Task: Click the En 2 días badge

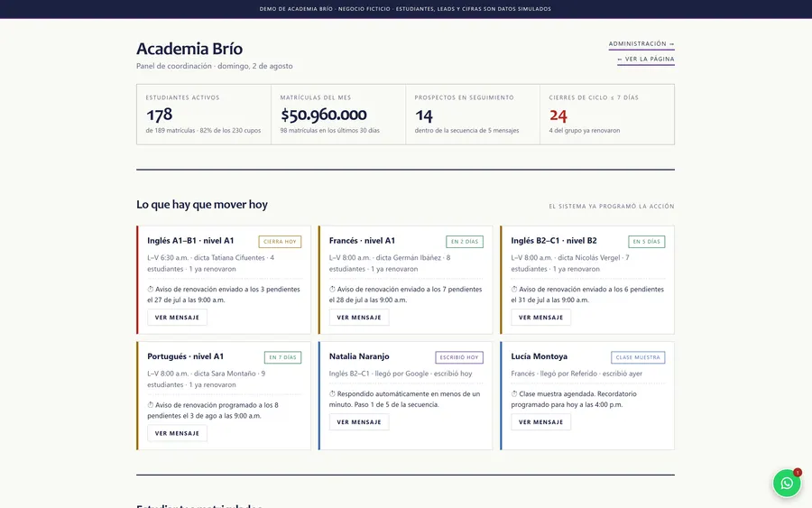Action: (x=465, y=241)
